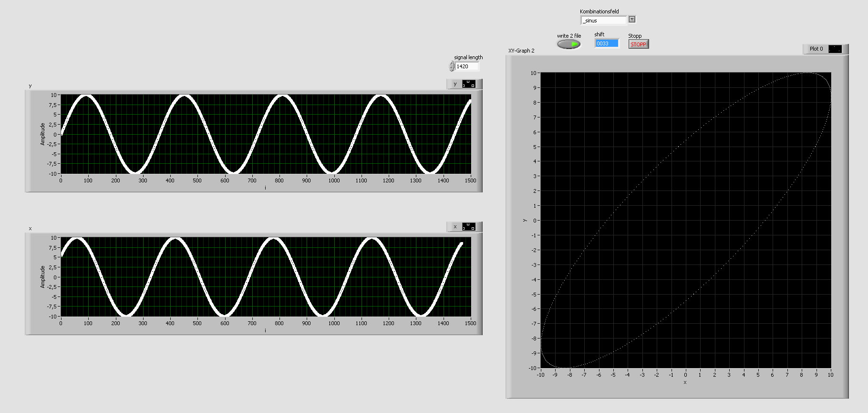Click the i axis label under x graph

[266, 330]
